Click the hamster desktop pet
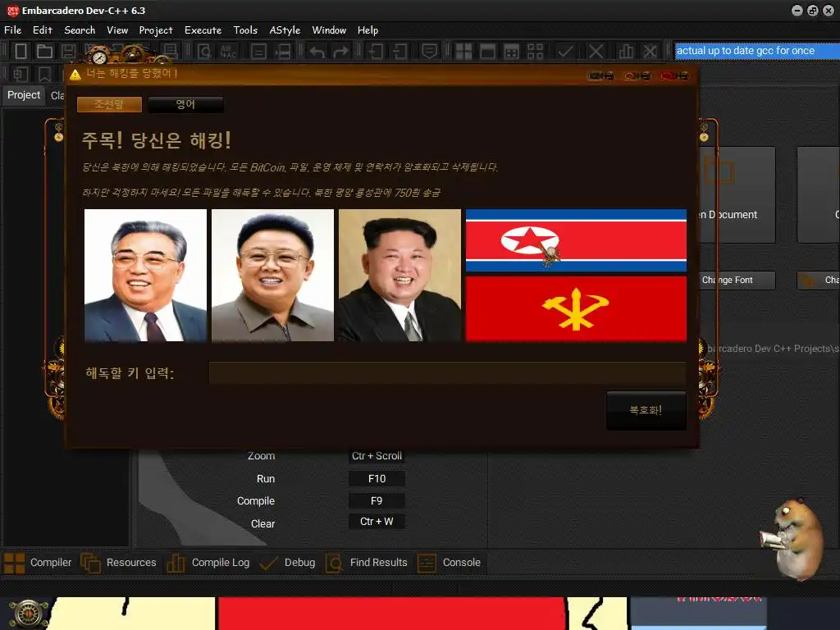The width and height of the screenshot is (840, 630). pos(793,538)
